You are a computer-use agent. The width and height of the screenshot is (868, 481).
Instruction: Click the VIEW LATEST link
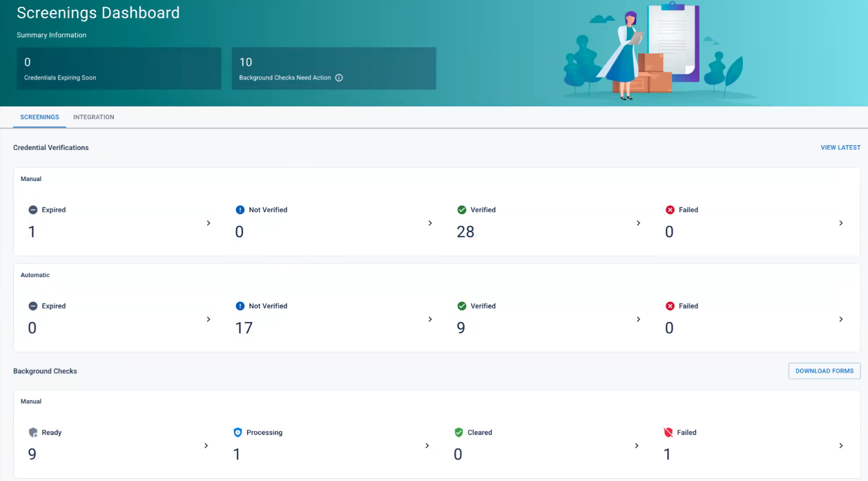click(840, 147)
